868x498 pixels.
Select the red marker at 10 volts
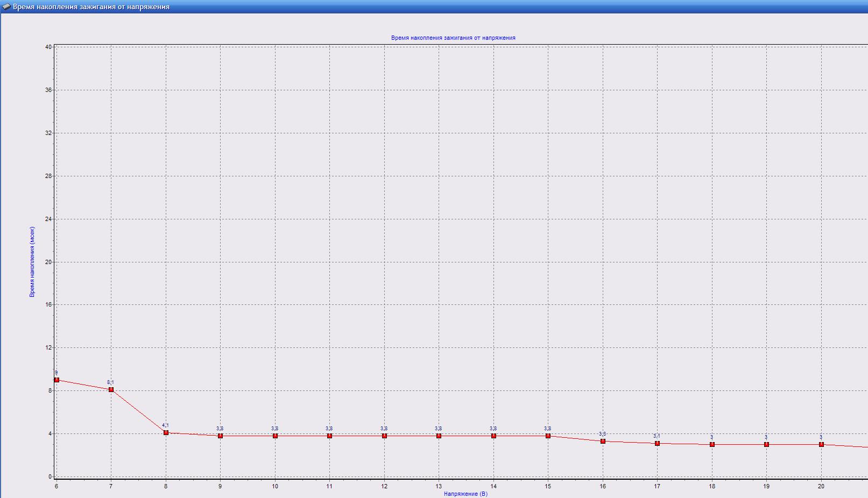click(275, 436)
